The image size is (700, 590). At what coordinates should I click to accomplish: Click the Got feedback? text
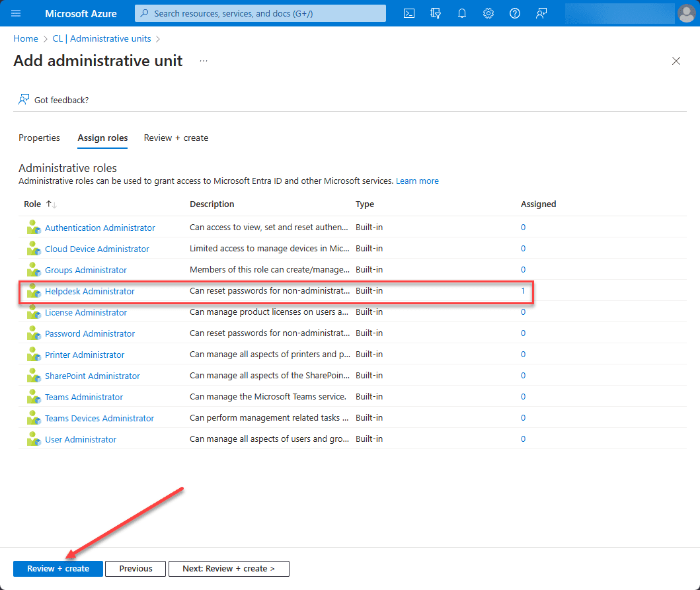point(61,100)
